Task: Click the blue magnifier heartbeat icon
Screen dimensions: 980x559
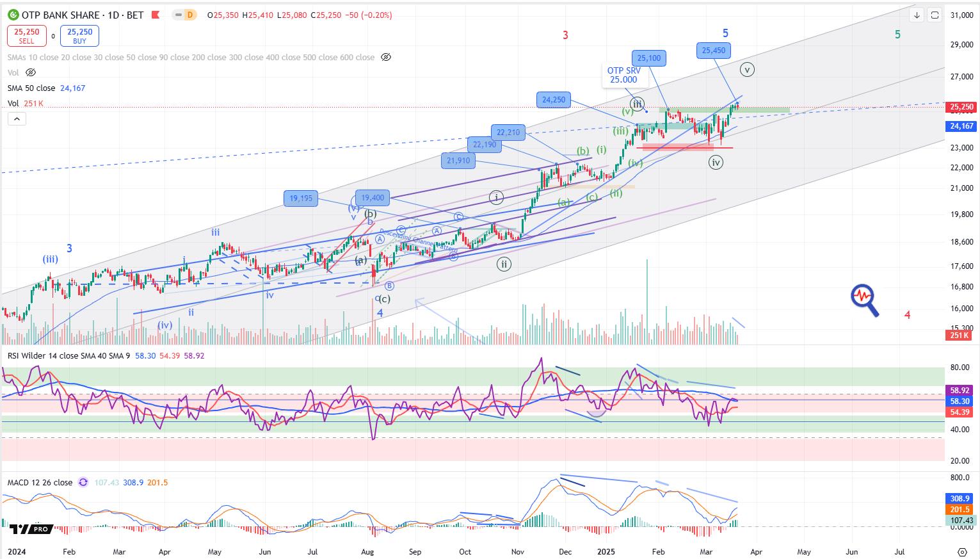Action: [x=864, y=300]
